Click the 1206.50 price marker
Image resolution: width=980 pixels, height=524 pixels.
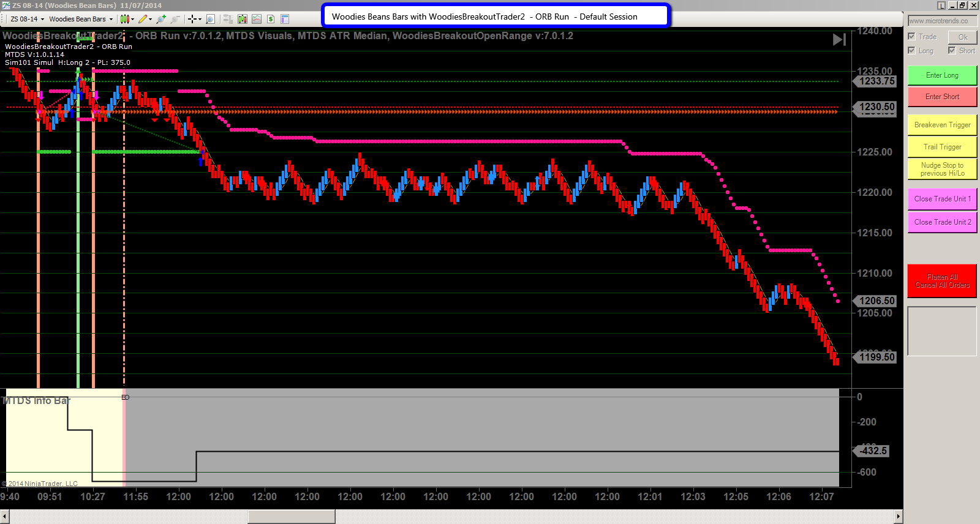pyautogui.click(x=875, y=301)
